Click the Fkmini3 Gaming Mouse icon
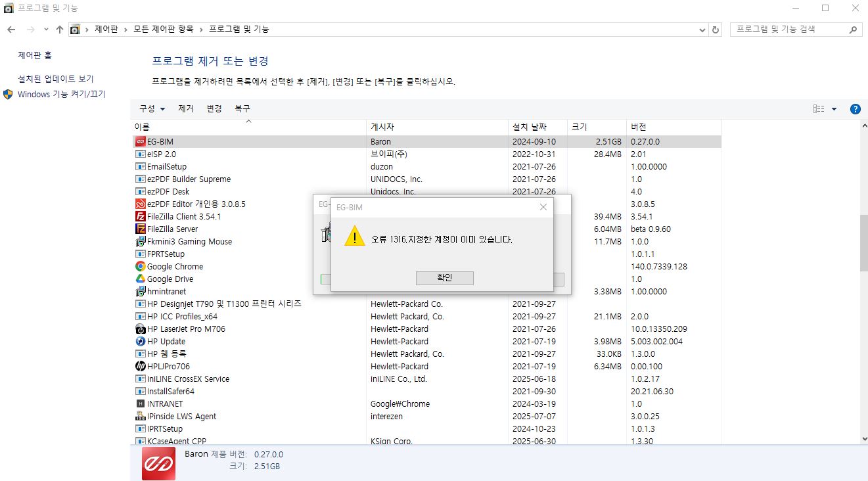868x481 pixels. click(x=140, y=241)
